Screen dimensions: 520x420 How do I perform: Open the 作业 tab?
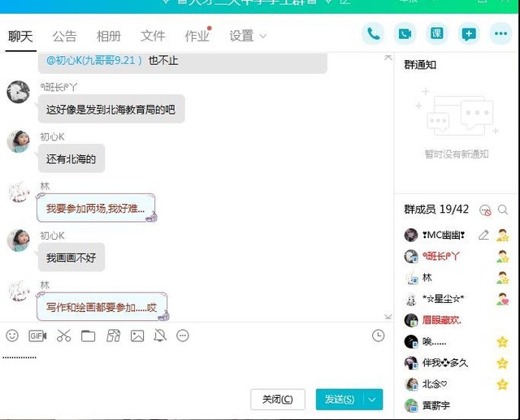click(197, 37)
